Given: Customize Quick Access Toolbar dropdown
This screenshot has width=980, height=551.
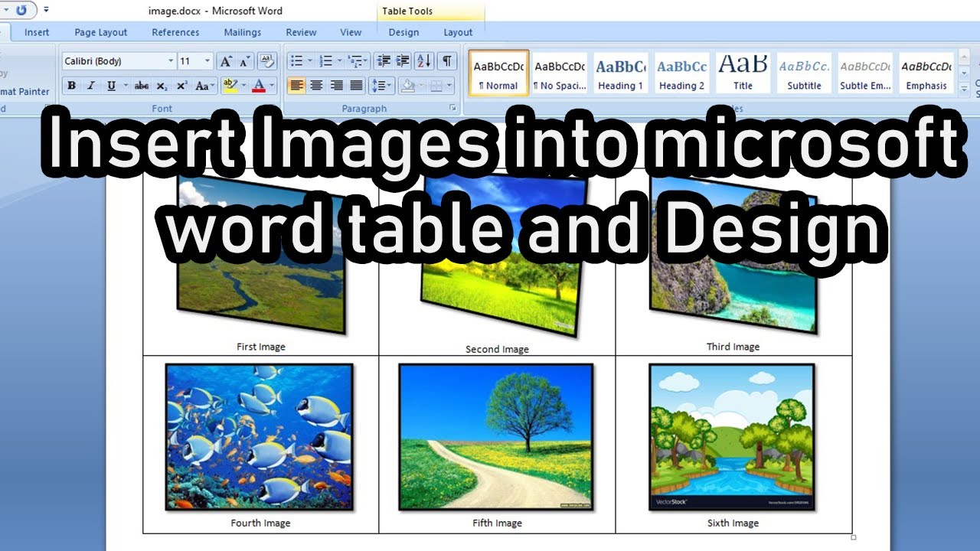Looking at the screenshot, I should tap(46, 10).
